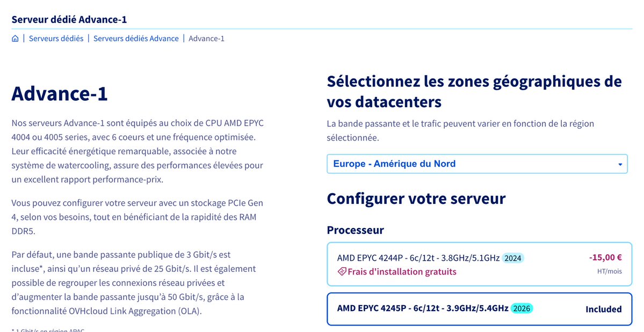
Task: Click the -15,00 € price text
Action: pyautogui.click(x=605, y=257)
